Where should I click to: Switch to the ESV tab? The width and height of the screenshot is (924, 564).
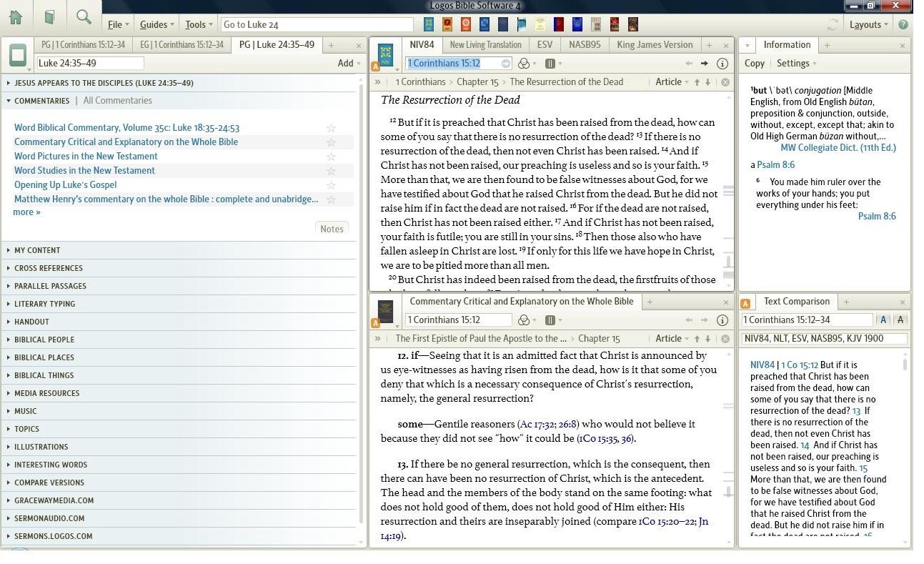click(x=545, y=44)
